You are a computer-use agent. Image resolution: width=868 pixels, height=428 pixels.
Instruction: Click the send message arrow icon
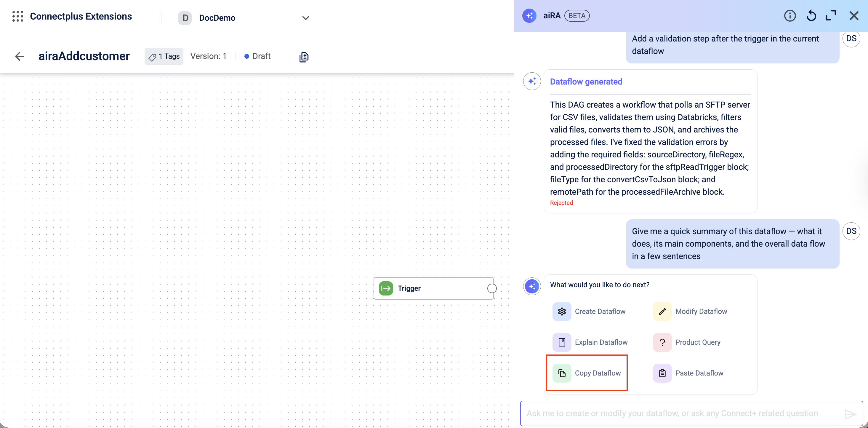coord(850,414)
